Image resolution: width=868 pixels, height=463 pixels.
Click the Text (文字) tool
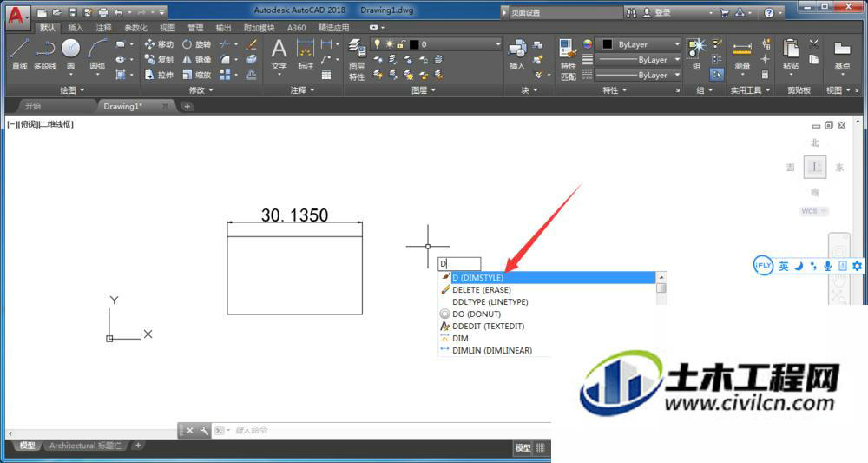pyautogui.click(x=279, y=54)
